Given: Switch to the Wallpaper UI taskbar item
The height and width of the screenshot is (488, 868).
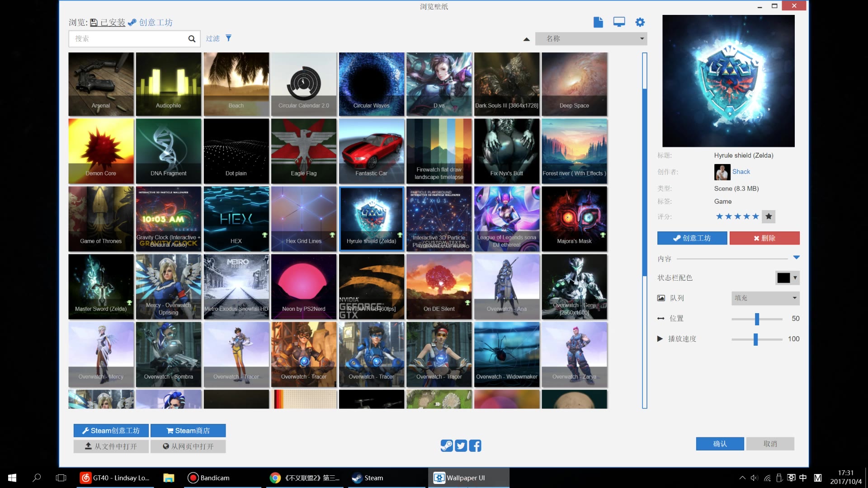Looking at the screenshot, I should click(x=468, y=478).
